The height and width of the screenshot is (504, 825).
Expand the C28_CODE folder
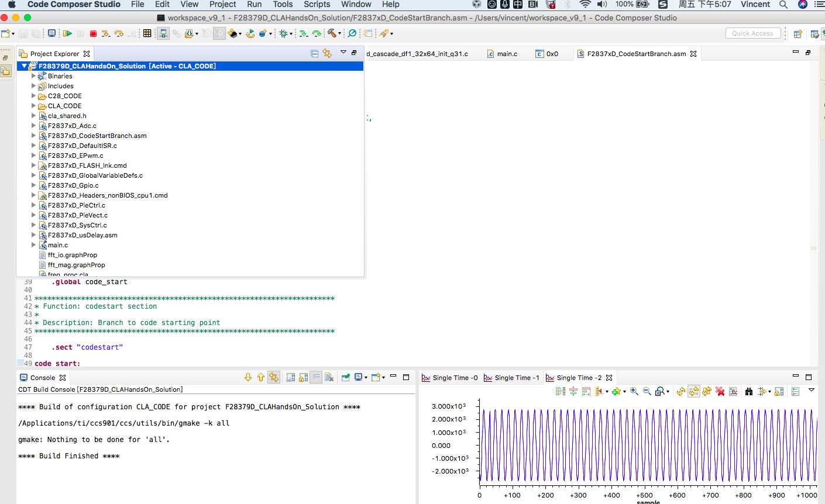(33, 96)
